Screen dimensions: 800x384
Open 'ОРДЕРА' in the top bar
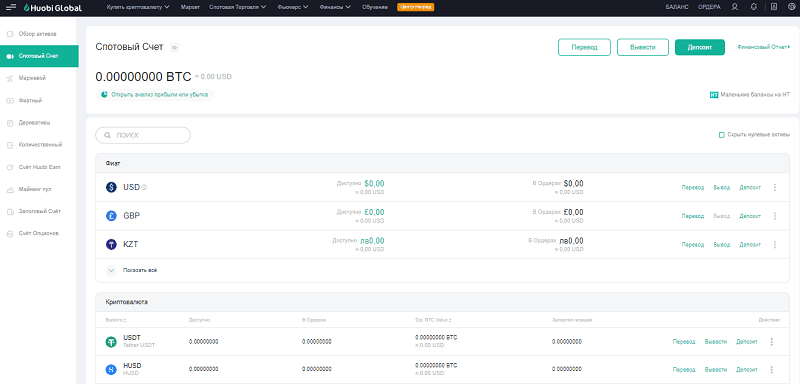[709, 7]
